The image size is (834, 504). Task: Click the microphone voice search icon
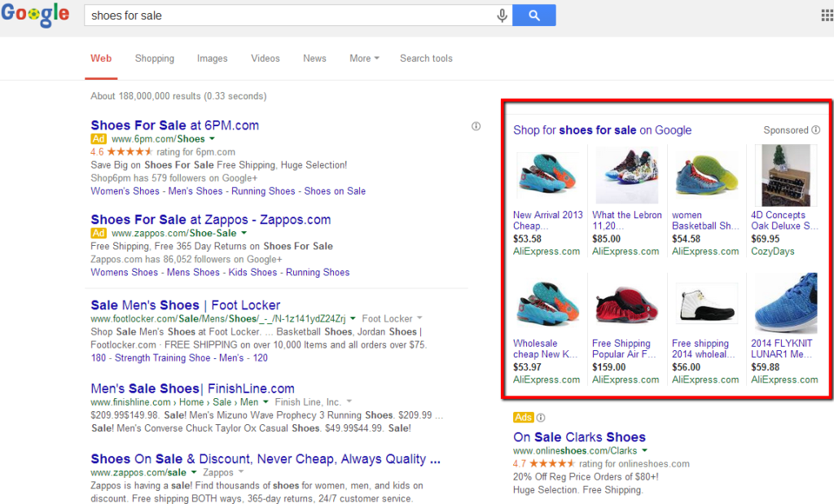[502, 15]
